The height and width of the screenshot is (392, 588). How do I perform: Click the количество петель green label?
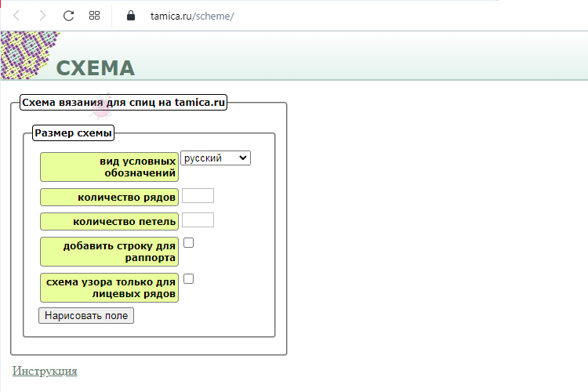(109, 222)
